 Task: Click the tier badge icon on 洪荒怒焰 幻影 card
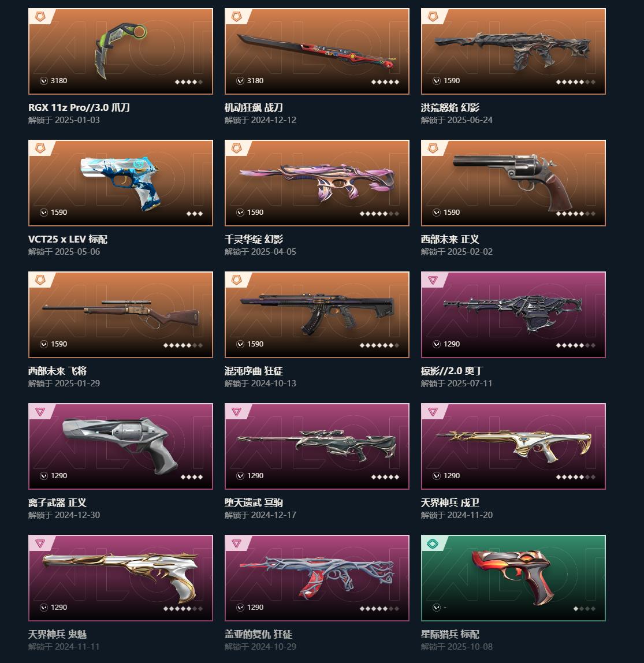433,17
